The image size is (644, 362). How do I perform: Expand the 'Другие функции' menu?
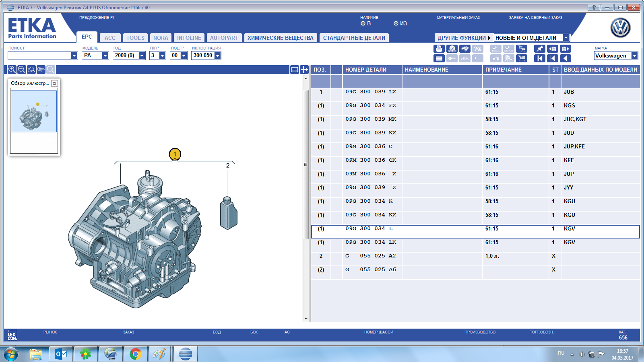click(x=464, y=38)
